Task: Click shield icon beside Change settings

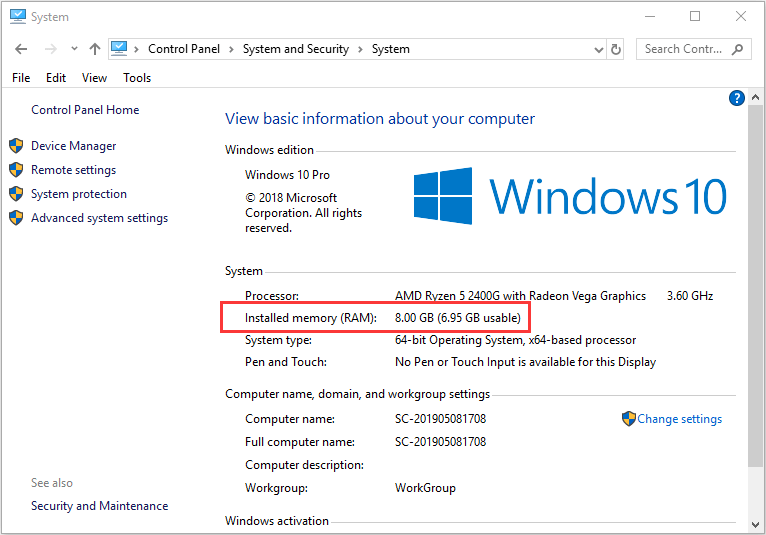Action: [628, 419]
